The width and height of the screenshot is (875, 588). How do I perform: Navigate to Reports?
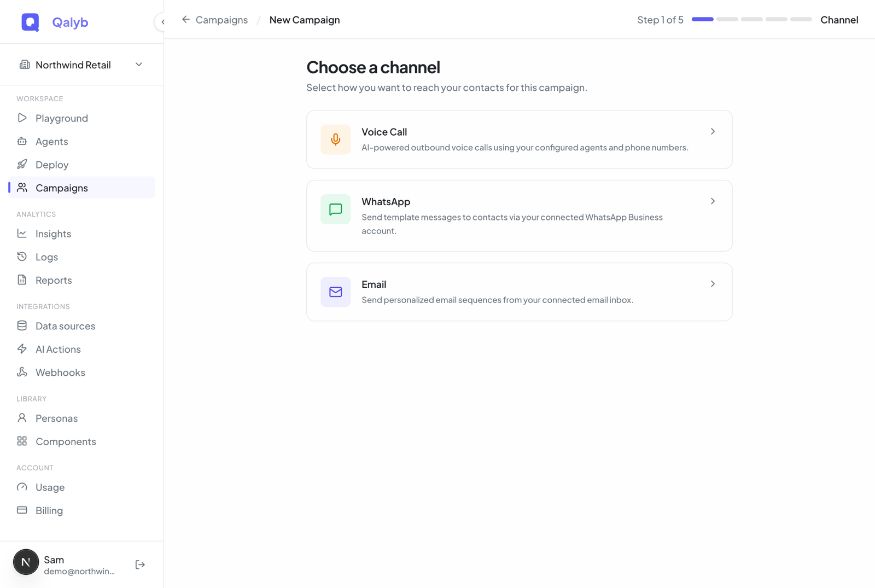point(82,280)
